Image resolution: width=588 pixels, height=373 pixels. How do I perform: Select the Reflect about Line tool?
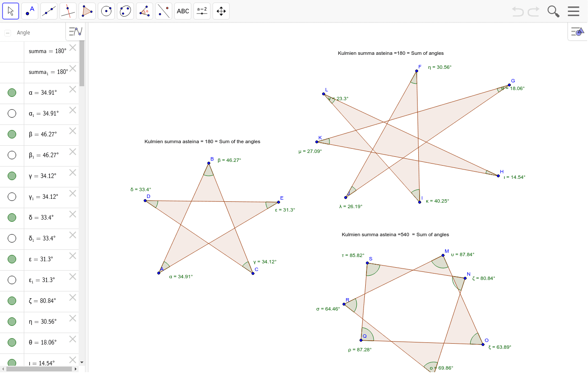pyautogui.click(x=164, y=11)
